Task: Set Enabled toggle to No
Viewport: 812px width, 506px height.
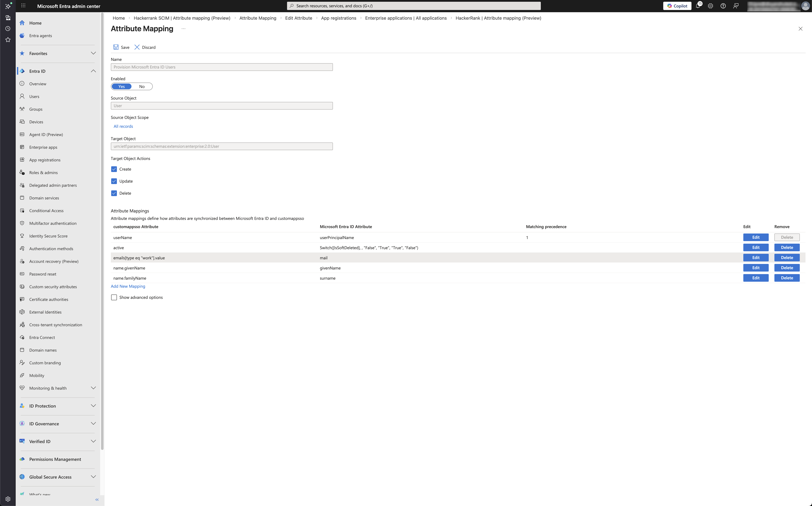Action: point(142,87)
